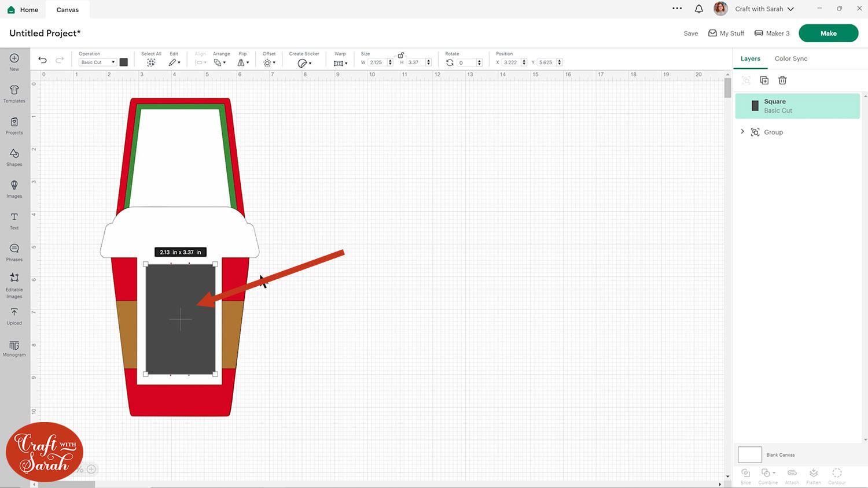This screenshot has height=488, width=868.
Task: Open the operation color swatch
Action: coord(124,62)
